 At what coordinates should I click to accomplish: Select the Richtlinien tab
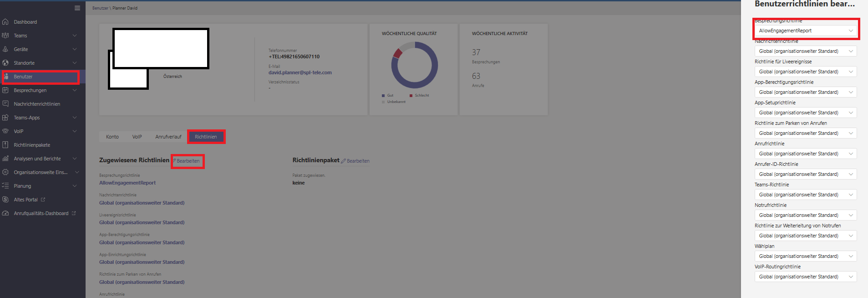coord(206,137)
